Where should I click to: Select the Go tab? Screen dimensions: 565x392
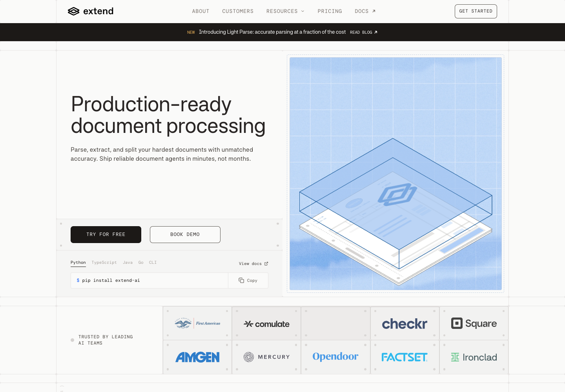(141, 263)
